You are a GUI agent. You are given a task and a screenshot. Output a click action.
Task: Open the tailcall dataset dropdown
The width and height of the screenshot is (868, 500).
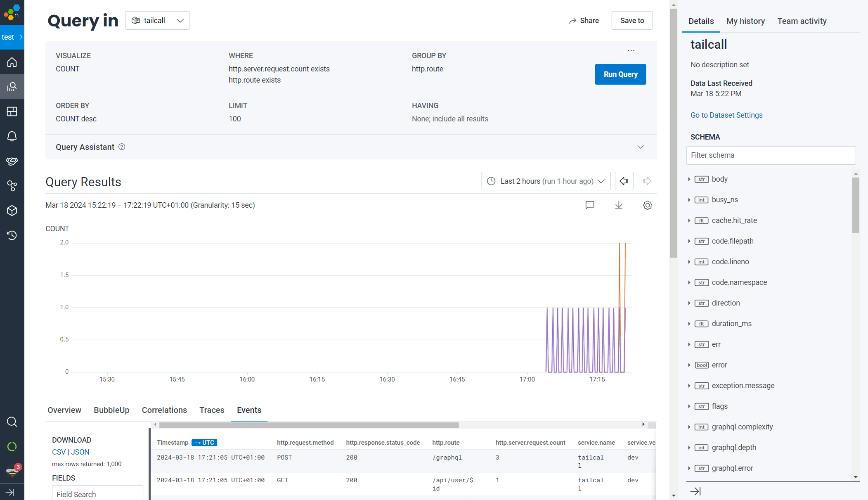pyautogui.click(x=157, y=20)
